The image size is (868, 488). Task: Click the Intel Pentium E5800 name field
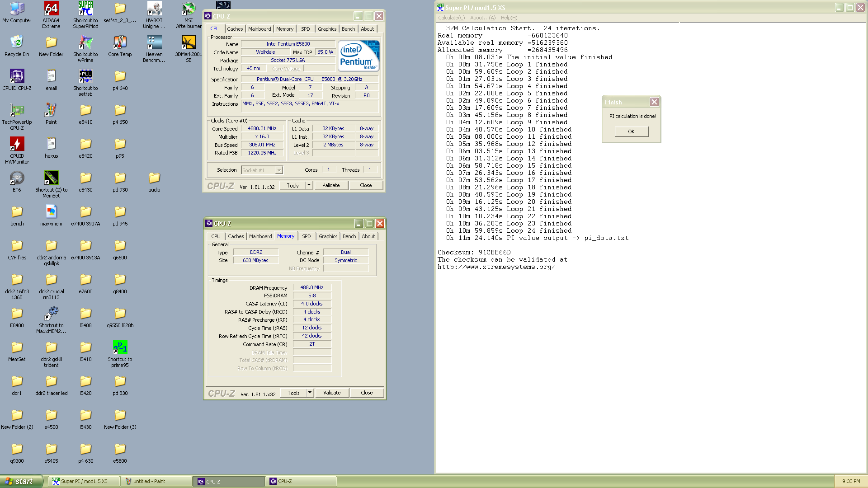tap(288, 44)
